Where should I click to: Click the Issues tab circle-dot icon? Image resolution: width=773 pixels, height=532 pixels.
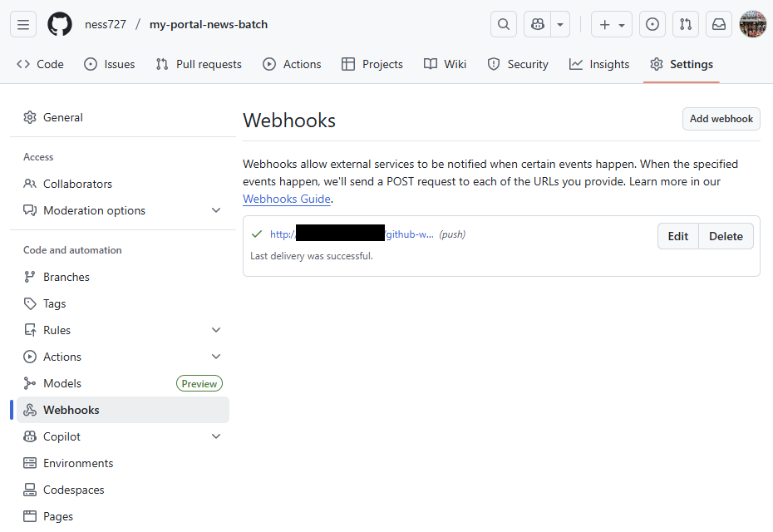(x=91, y=64)
